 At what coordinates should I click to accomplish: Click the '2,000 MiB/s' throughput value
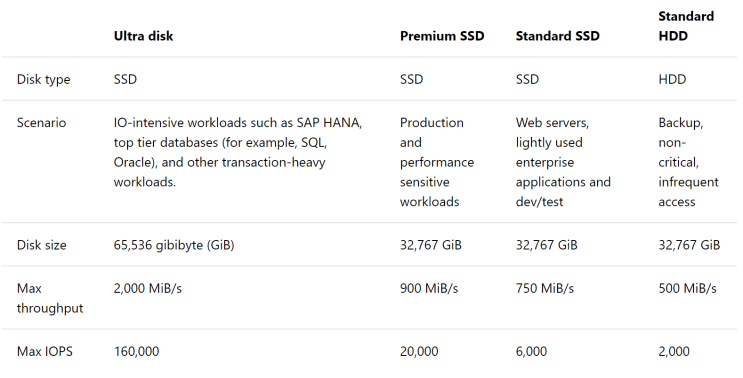pos(147,288)
